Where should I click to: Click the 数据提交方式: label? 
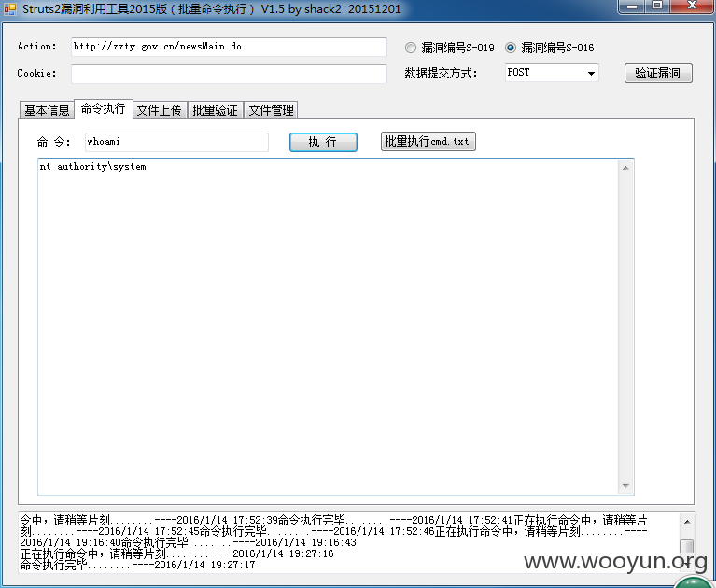point(441,73)
